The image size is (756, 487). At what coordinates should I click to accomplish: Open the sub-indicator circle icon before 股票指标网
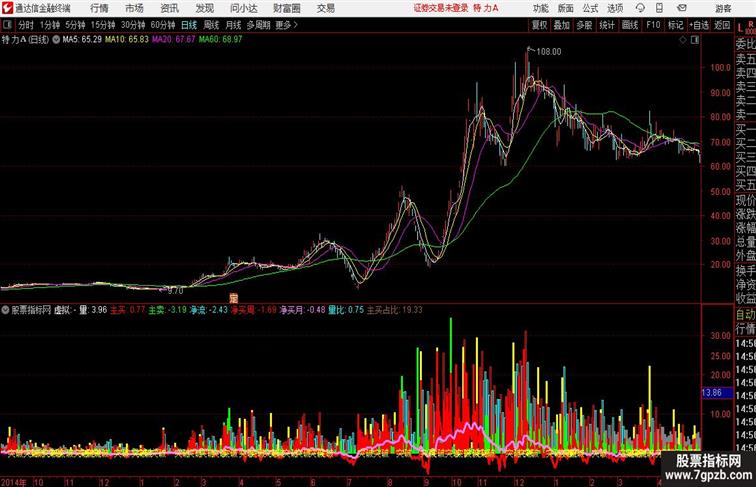pyautogui.click(x=5, y=310)
